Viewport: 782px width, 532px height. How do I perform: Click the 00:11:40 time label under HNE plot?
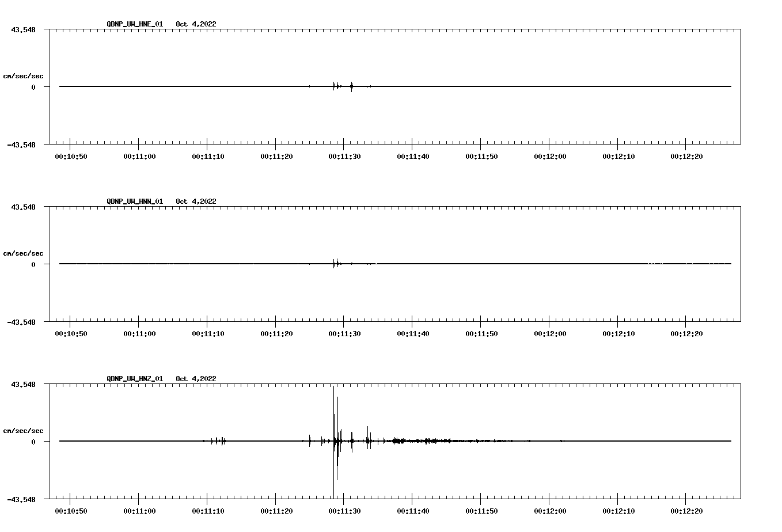(413, 157)
